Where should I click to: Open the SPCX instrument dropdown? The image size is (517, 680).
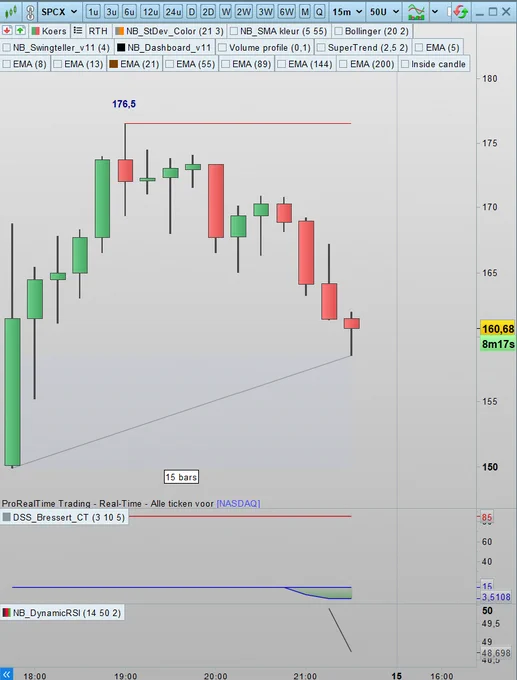(x=59, y=12)
